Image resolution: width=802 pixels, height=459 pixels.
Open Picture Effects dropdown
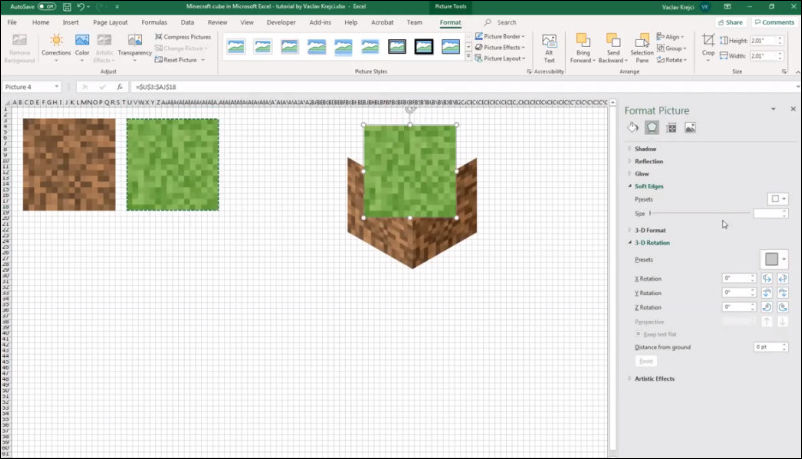(x=500, y=47)
